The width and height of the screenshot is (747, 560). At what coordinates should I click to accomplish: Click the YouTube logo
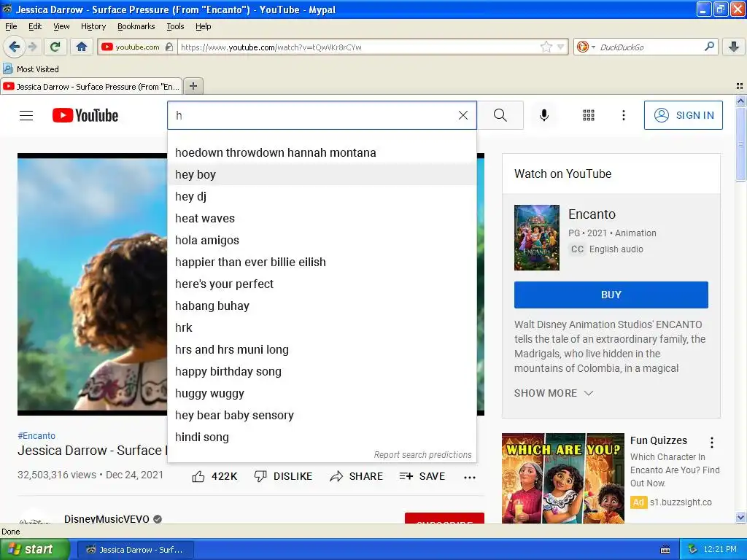point(85,115)
